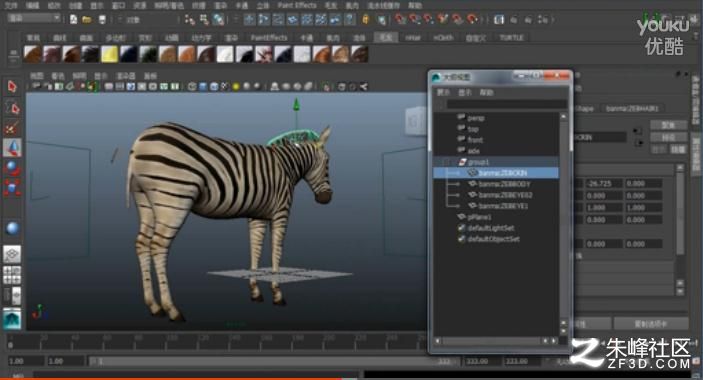Screen dimensions: 703x380
Task: Open the selection mode dropdown in status line
Action: pyautogui.click(x=34, y=18)
